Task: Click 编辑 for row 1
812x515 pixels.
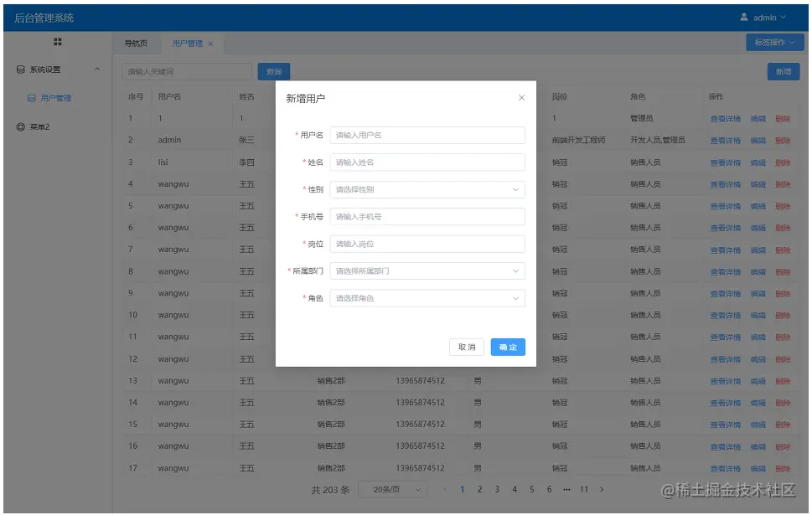Action: [758, 119]
